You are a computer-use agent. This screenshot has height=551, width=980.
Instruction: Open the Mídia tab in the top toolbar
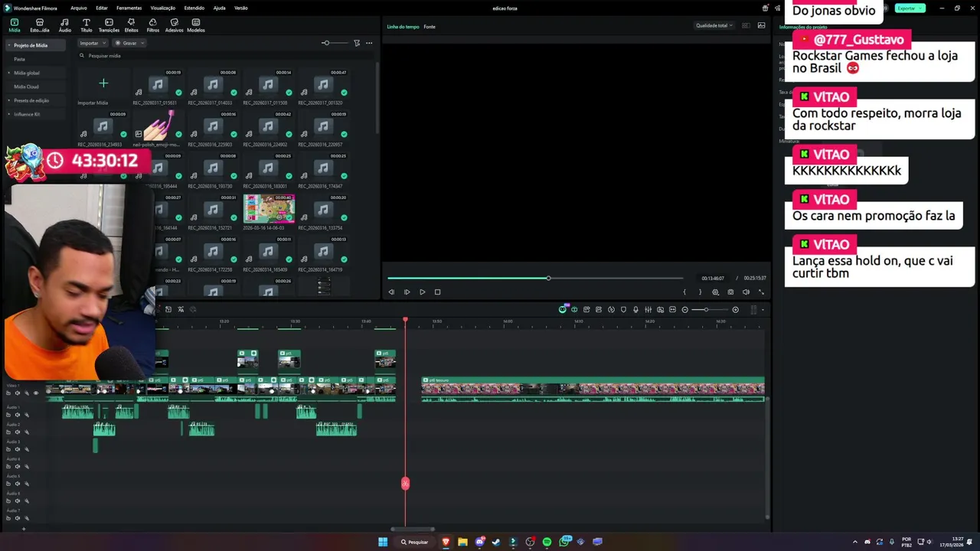point(15,25)
